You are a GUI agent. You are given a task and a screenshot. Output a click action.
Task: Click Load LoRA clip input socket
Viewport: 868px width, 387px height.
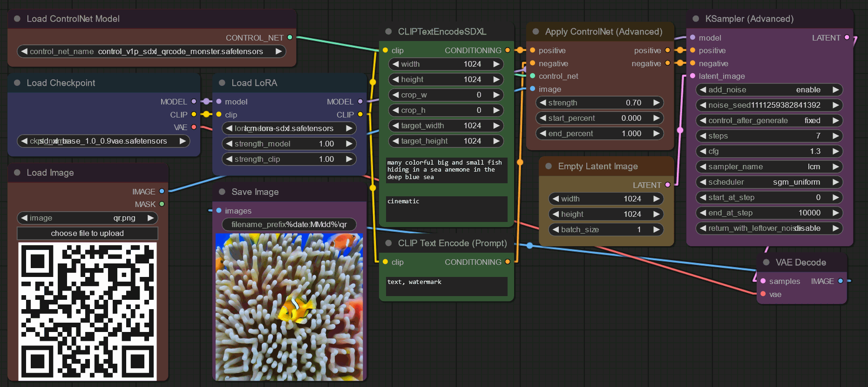tap(218, 114)
